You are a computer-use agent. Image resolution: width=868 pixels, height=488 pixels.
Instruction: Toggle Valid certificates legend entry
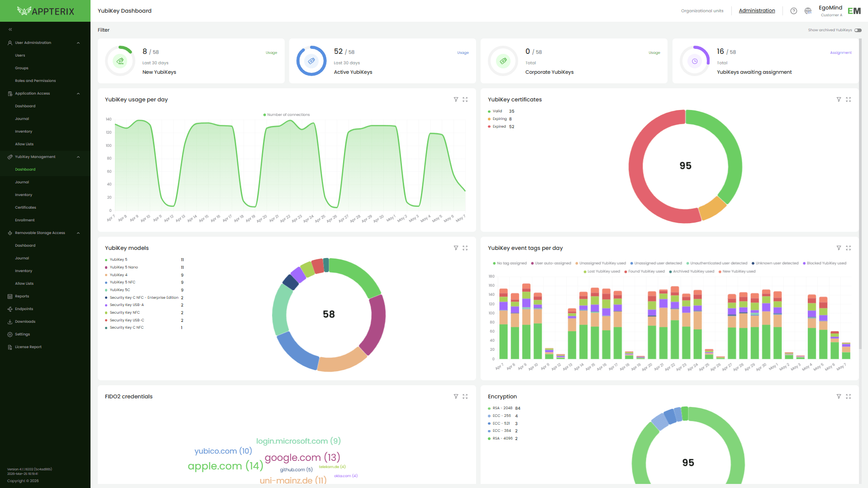click(495, 111)
